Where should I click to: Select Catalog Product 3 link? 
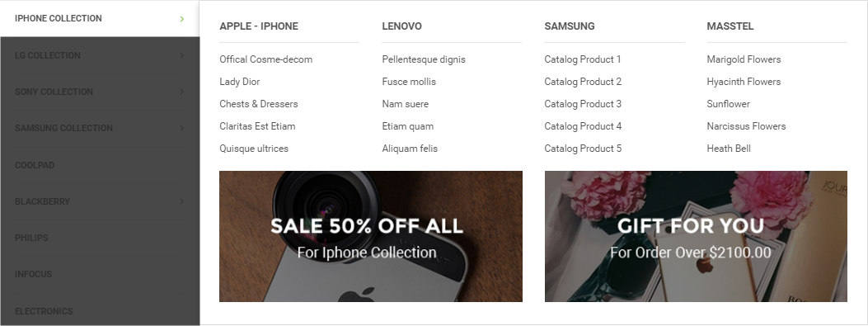pyautogui.click(x=583, y=104)
